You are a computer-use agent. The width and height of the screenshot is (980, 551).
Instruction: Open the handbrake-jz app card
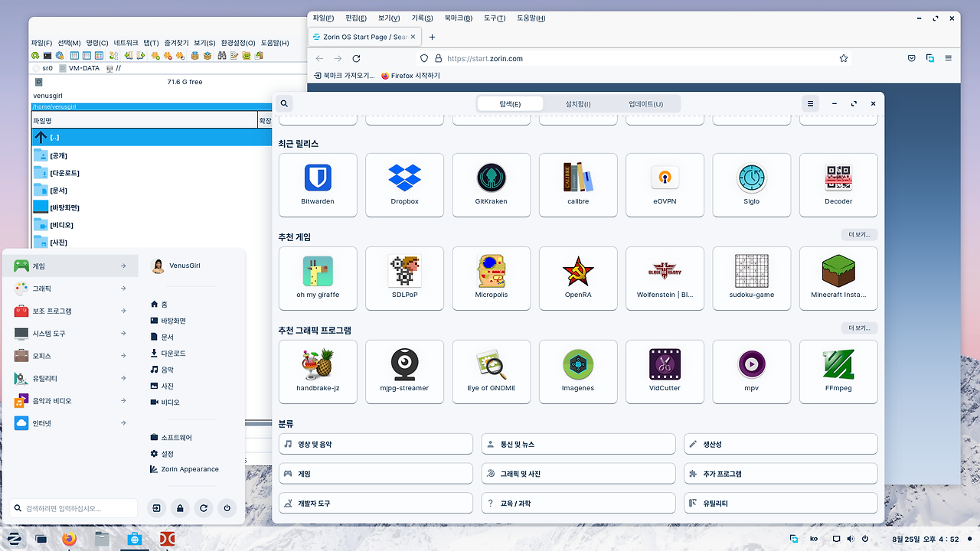318,371
